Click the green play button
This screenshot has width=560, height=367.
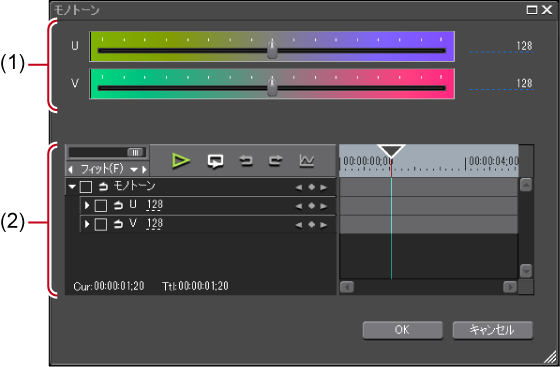[181, 161]
